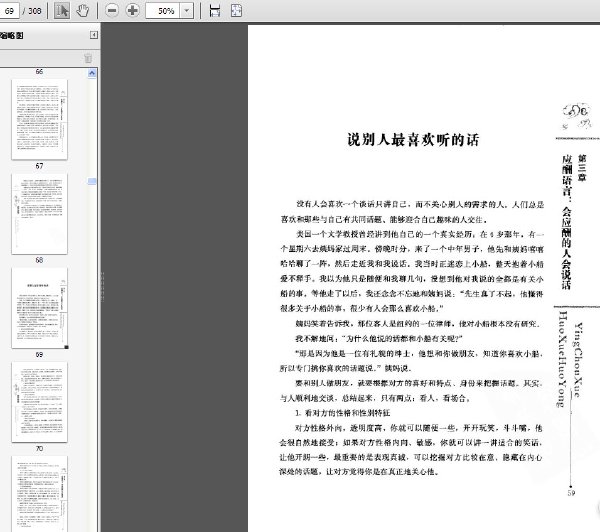The image size is (600, 532).
Task: Click the panel divider grip handle
Action: point(103,286)
